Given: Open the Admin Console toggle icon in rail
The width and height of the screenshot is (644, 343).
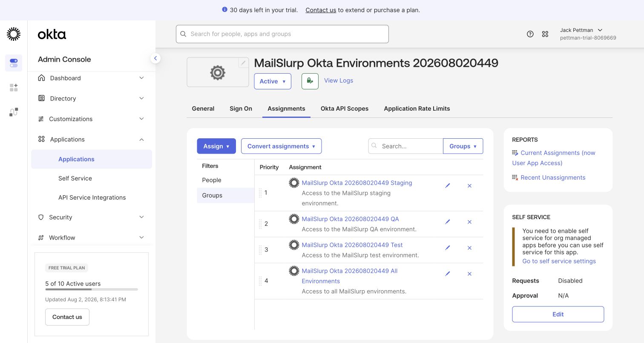Looking at the screenshot, I should pyautogui.click(x=14, y=63).
